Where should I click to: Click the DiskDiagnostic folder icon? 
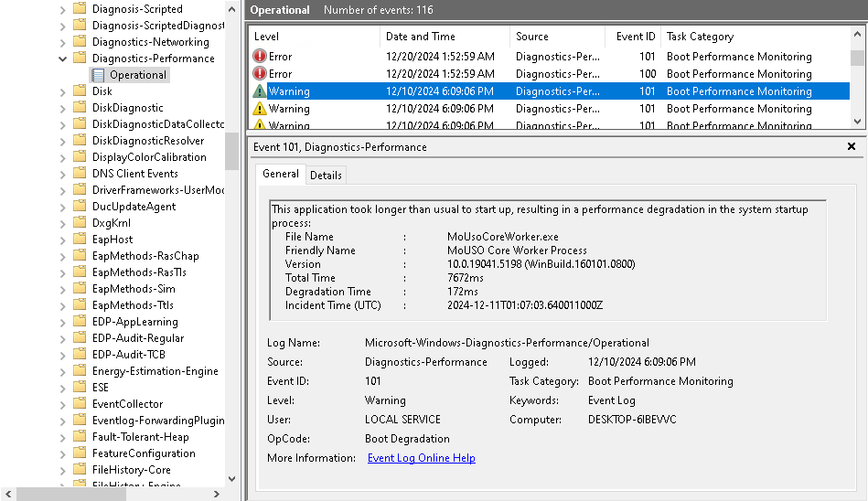(80, 107)
